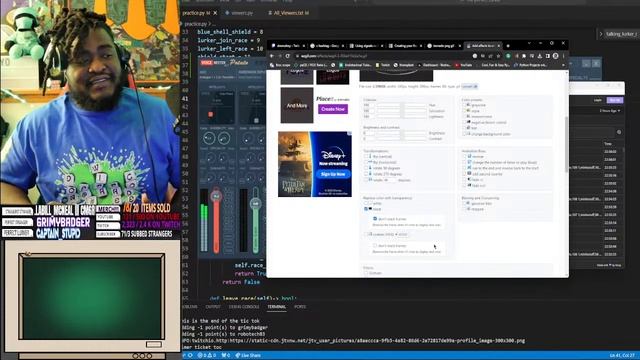Click the rotate degrees input field
Viewport: 640px width, 360px height.
click(x=389, y=180)
